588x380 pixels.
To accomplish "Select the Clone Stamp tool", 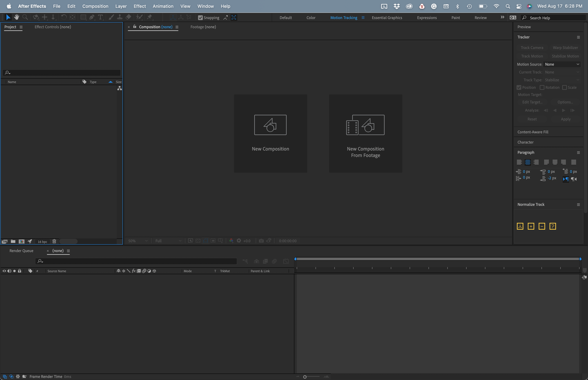I will pos(120,17).
